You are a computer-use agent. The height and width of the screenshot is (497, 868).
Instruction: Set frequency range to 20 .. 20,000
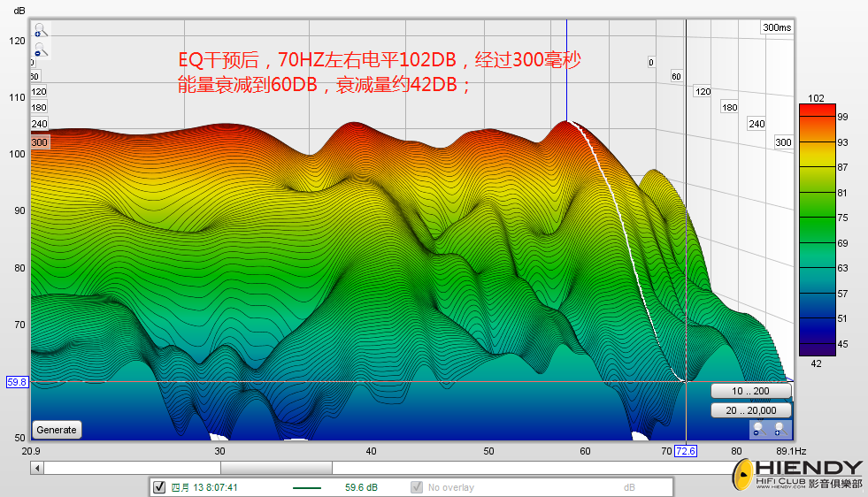coord(750,410)
